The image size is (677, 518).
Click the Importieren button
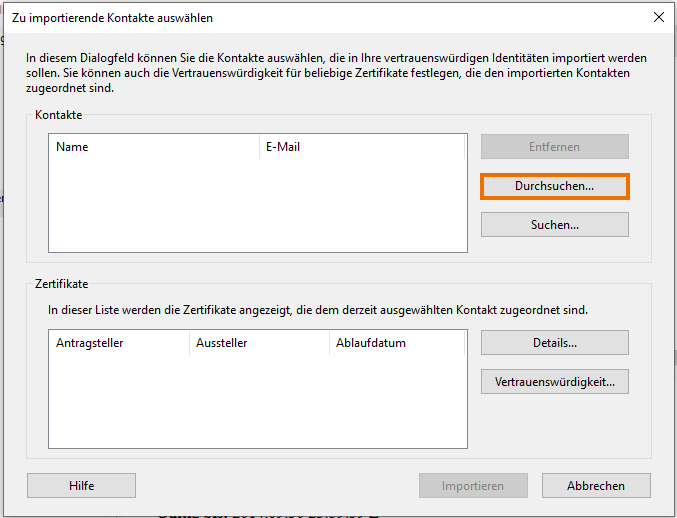473,486
